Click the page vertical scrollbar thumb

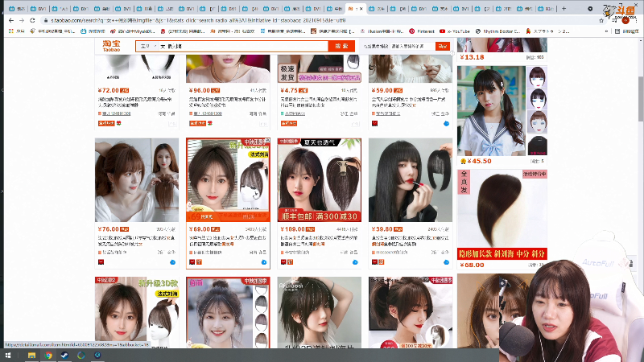pyautogui.click(x=640, y=98)
